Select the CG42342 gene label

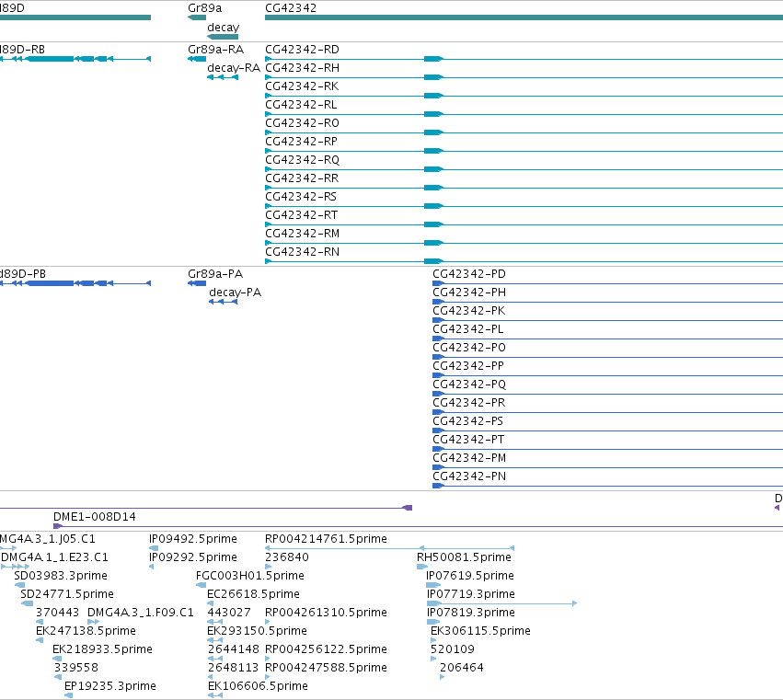(291, 8)
